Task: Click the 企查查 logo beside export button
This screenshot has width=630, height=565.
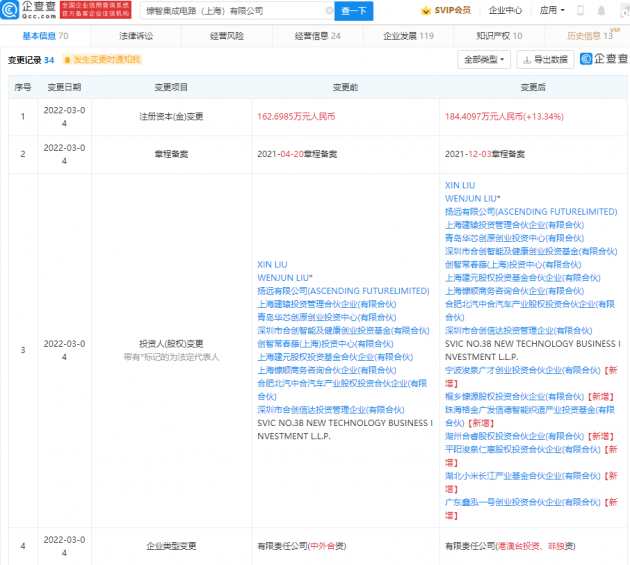Action: (x=604, y=59)
